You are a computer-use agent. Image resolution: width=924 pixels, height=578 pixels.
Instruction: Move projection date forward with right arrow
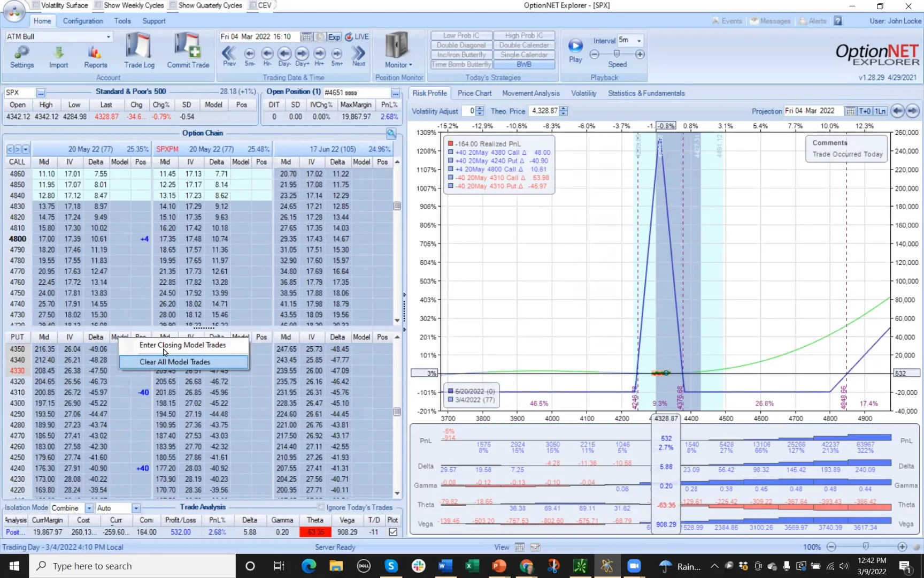click(912, 111)
